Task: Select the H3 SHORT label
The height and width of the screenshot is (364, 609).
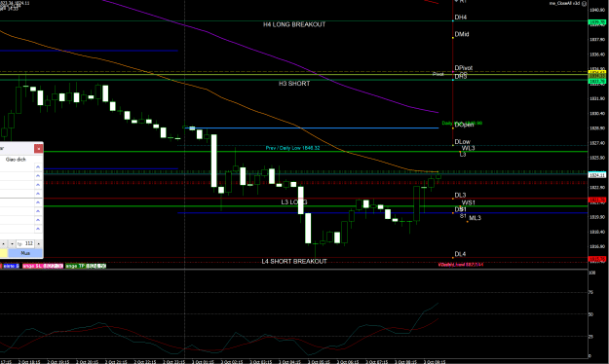Action: [x=294, y=84]
